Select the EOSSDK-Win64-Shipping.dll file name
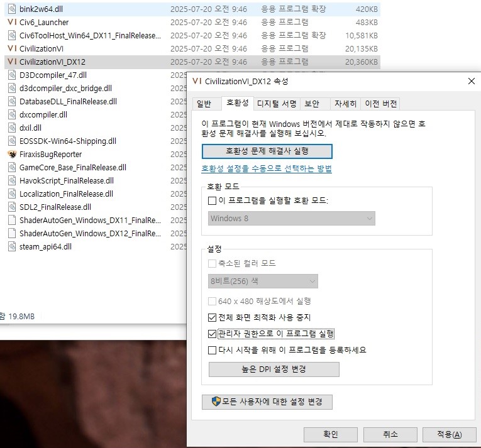This screenshot has height=448, width=481. tap(68, 141)
